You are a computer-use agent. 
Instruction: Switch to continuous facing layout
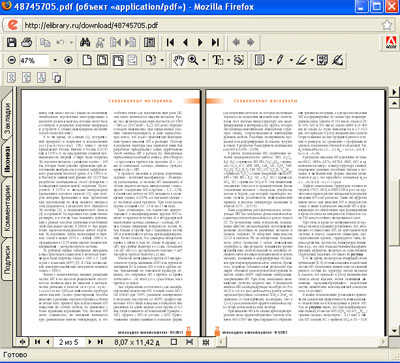(206, 342)
